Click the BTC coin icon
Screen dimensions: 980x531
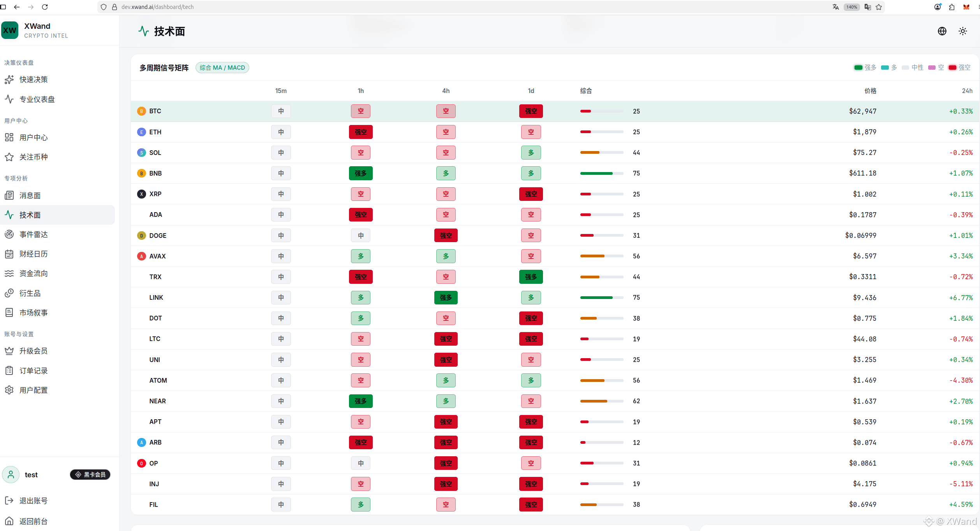(141, 111)
